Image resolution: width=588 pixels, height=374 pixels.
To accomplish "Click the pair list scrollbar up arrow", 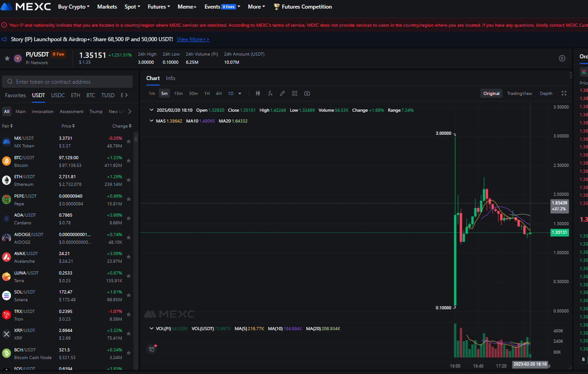I will point(136,135).
